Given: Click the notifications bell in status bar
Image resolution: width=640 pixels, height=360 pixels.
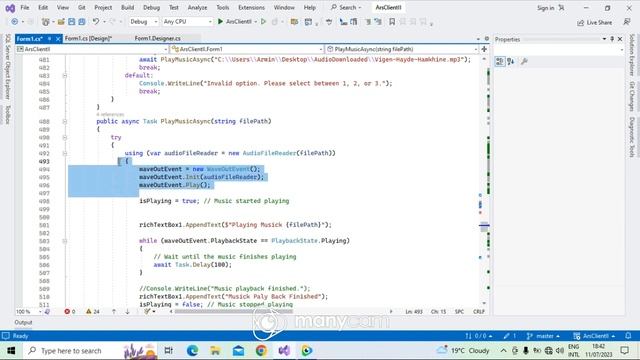Looking at the screenshot, I should (628, 336).
